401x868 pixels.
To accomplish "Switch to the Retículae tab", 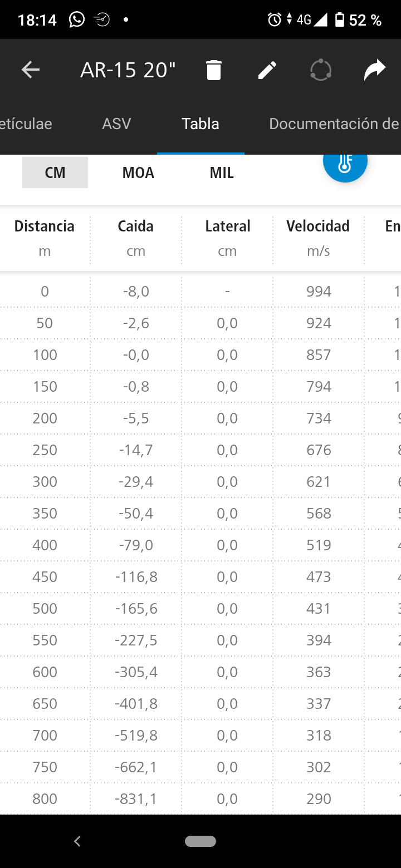I will (26, 124).
